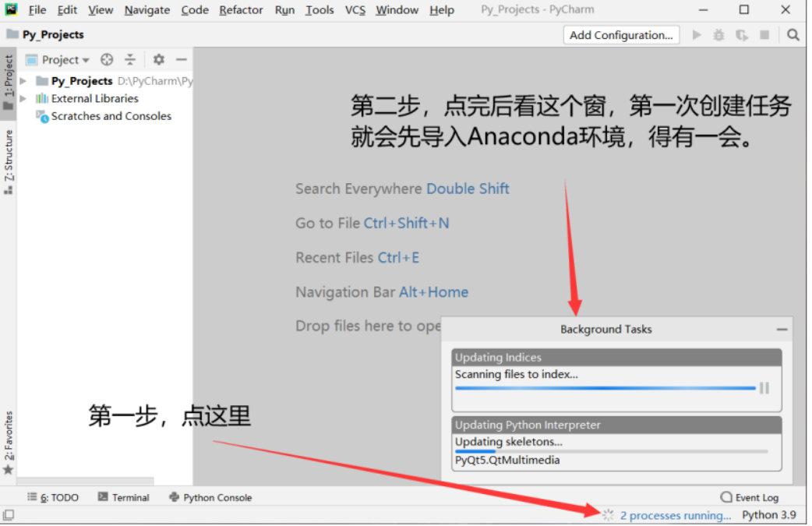
Task: Click the Ctrl+E shortcut text
Action: 398,258
